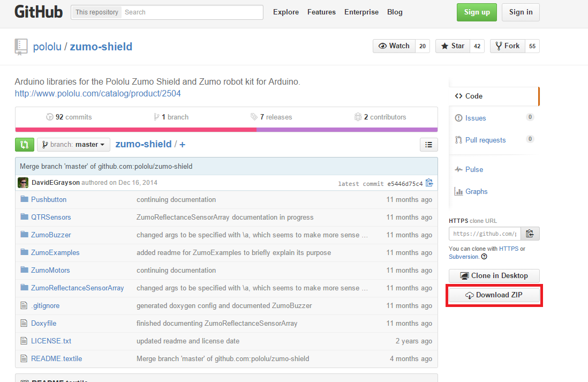
Task: Click the HTTPS clone URL field
Action: (485, 234)
